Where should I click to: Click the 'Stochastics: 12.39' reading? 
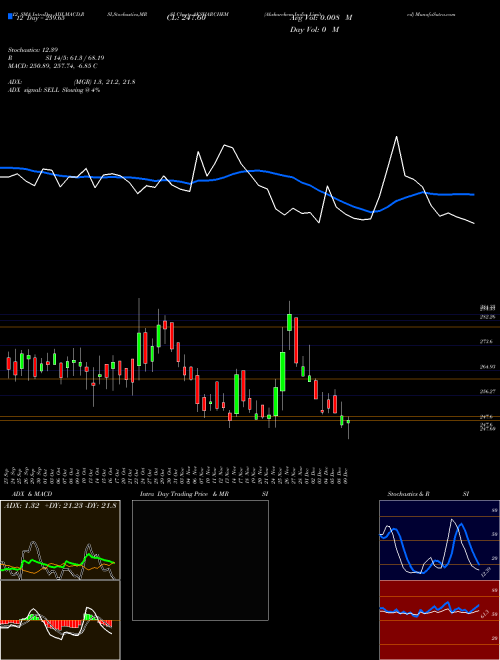coord(31,50)
